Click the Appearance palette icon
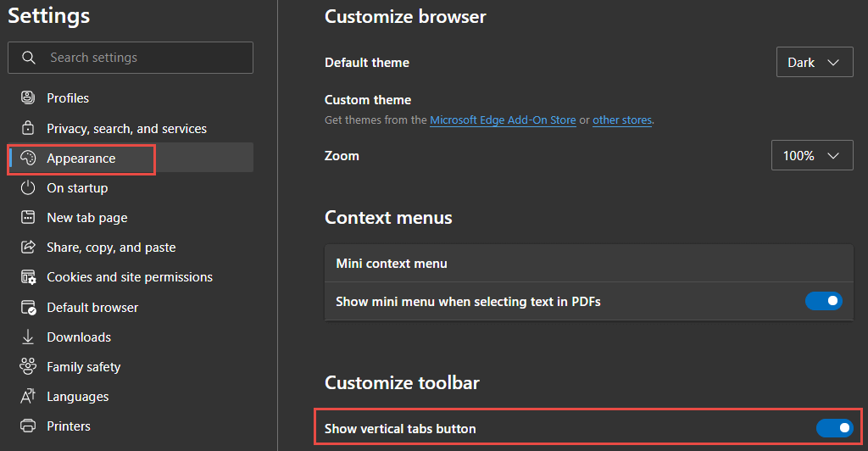The width and height of the screenshot is (868, 451). pyautogui.click(x=28, y=159)
